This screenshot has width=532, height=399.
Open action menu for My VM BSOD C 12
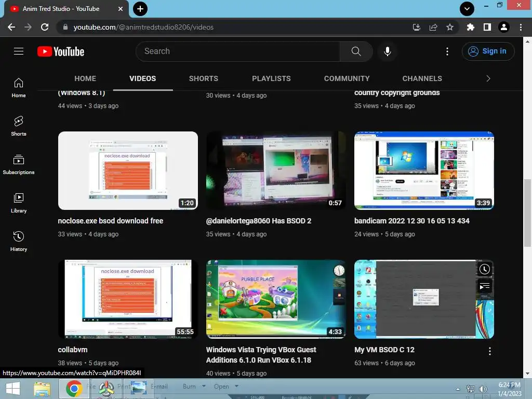[x=489, y=351]
